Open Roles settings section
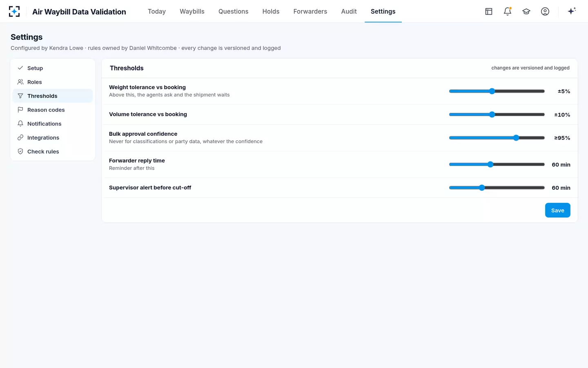The image size is (588, 368). pyautogui.click(x=53, y=82)
